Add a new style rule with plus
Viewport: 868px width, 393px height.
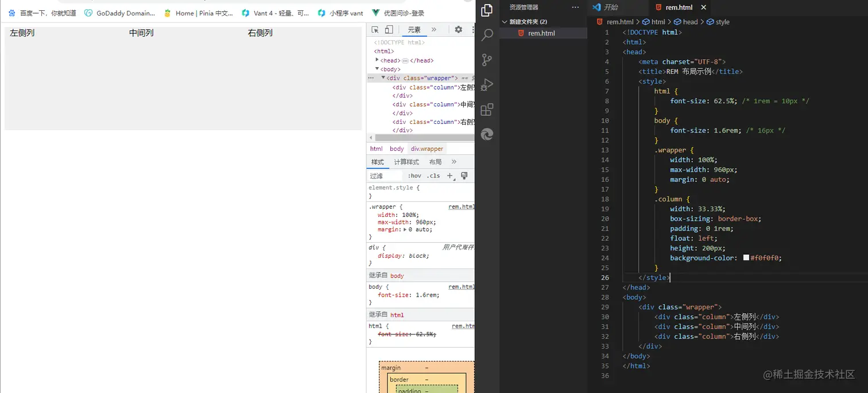click(450, 176)
